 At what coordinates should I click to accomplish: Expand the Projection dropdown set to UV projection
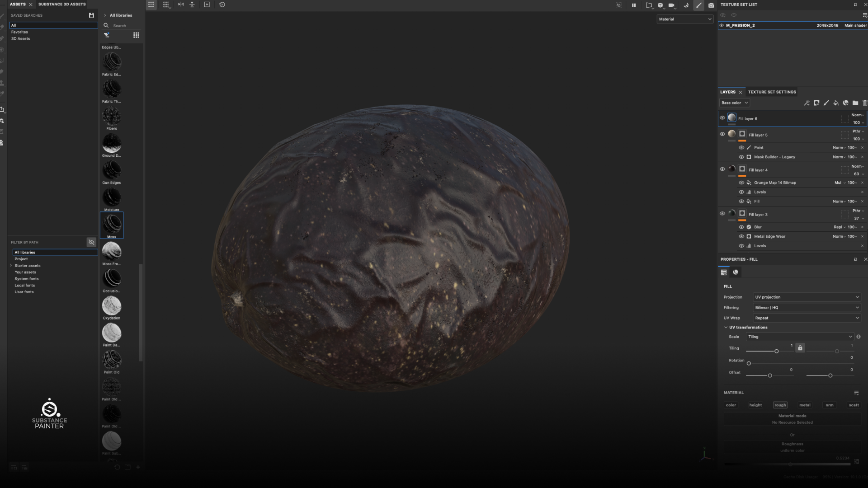tap(807, 297)
